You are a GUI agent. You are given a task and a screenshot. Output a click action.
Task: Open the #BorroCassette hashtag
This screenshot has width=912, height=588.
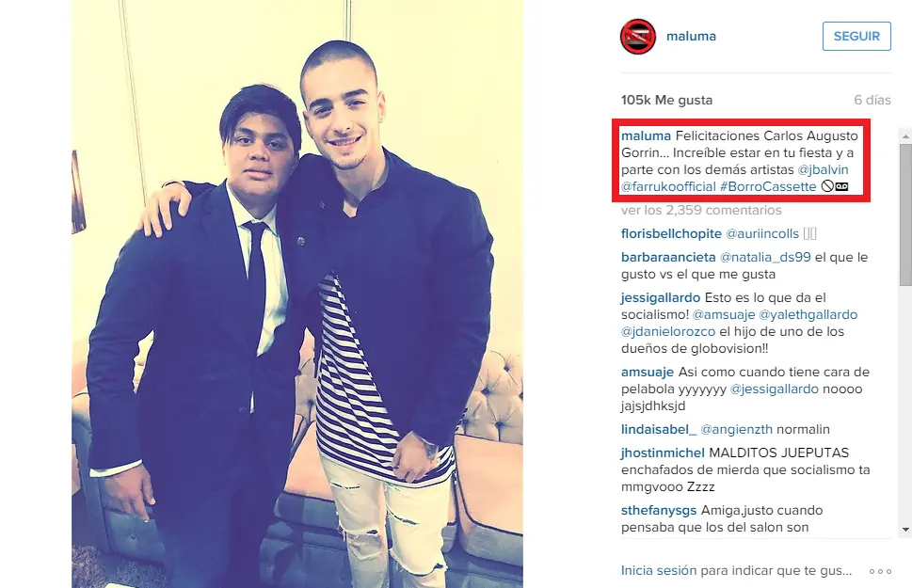[x=768, y=186]
